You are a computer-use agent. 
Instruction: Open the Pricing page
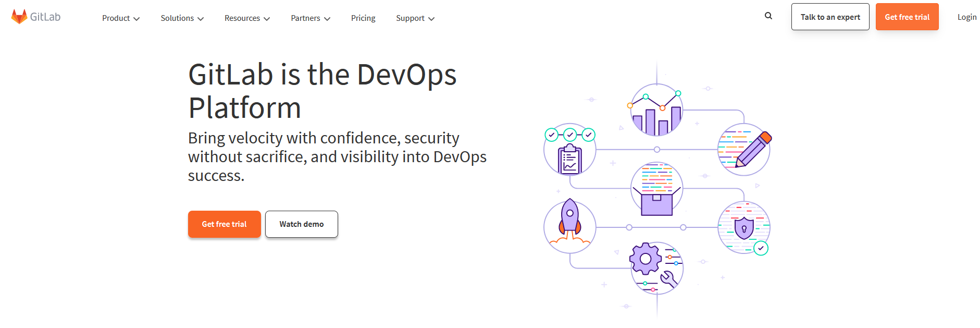click(363, 18)
